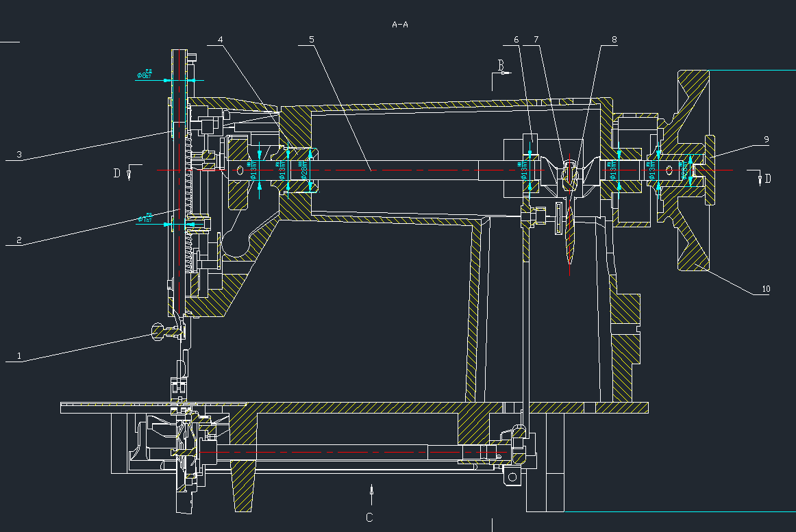Viewport: 796px width, 532px height.
Task: Select the Φ8 dimension text
Action: pyautogui.click(x=144, y=74)
